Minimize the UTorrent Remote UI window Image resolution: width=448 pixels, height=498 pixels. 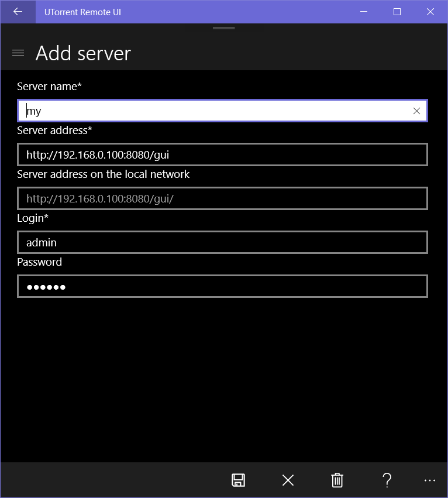[x=364, y=12]
